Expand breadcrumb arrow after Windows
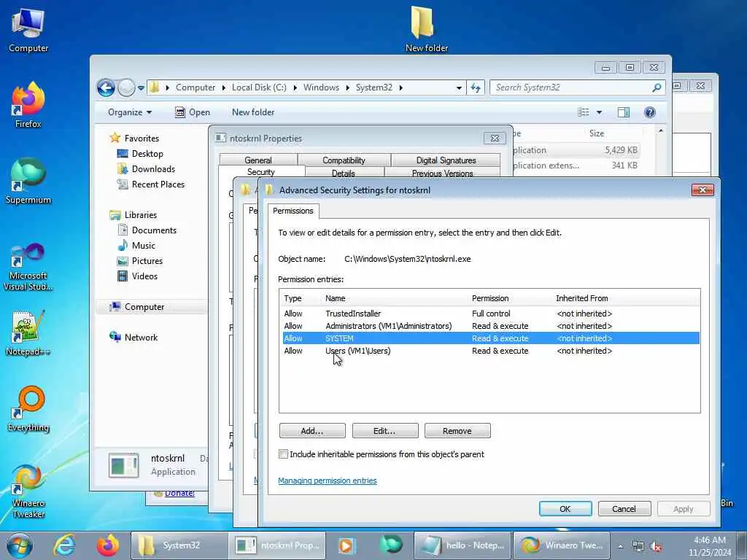 pos(347,87)
